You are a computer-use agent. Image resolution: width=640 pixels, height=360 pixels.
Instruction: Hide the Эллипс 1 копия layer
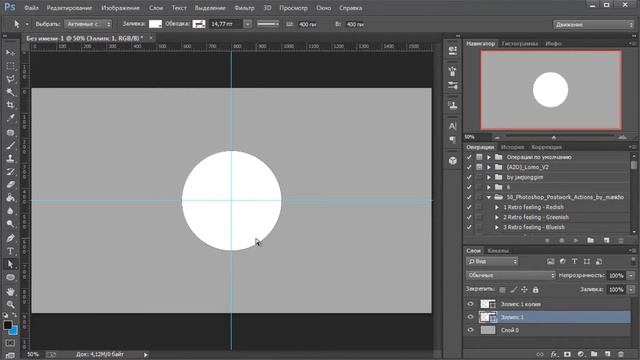click(x=470, y=304)
